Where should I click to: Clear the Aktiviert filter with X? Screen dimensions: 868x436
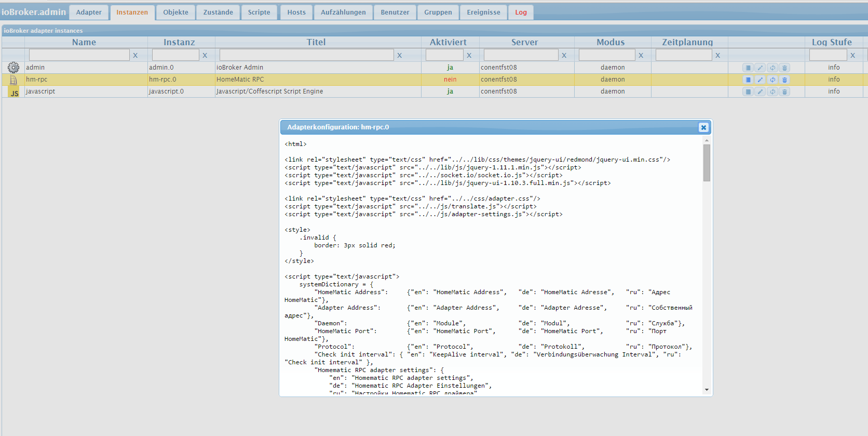(x=469, y=55)
